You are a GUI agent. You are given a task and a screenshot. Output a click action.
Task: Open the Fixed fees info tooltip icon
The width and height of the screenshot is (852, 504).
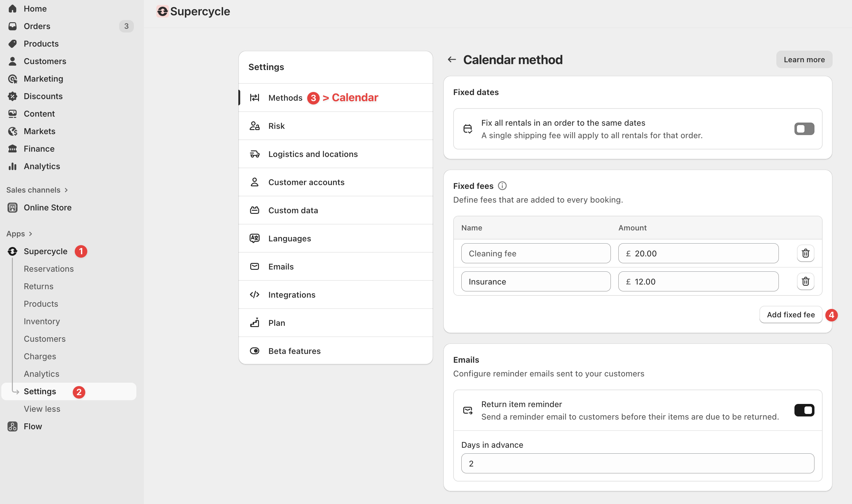pyautogui.click(x=502, y=186)
